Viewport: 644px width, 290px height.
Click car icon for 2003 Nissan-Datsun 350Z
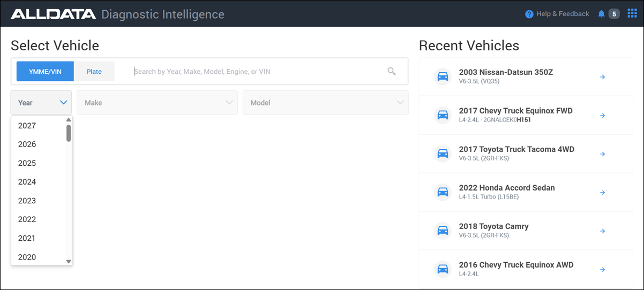443,77
